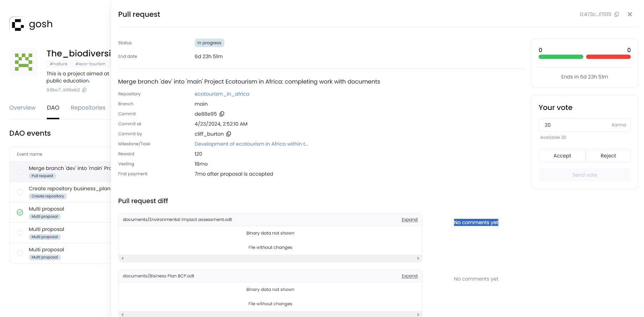Click the green DAO avatar image
The height and width of the screenshot is (317, 644).
(24, 62)
